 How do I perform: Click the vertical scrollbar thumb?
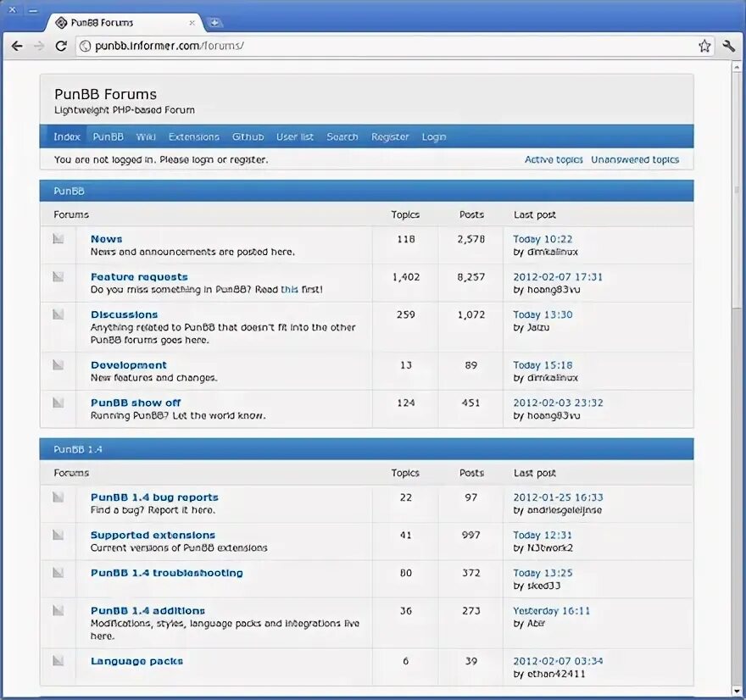point(737,190)
